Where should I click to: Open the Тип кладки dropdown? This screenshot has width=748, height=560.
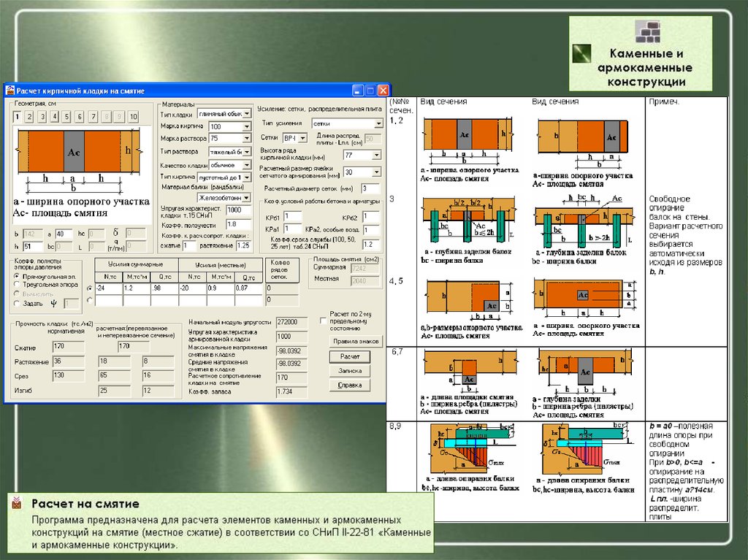(x=247, y=114)
